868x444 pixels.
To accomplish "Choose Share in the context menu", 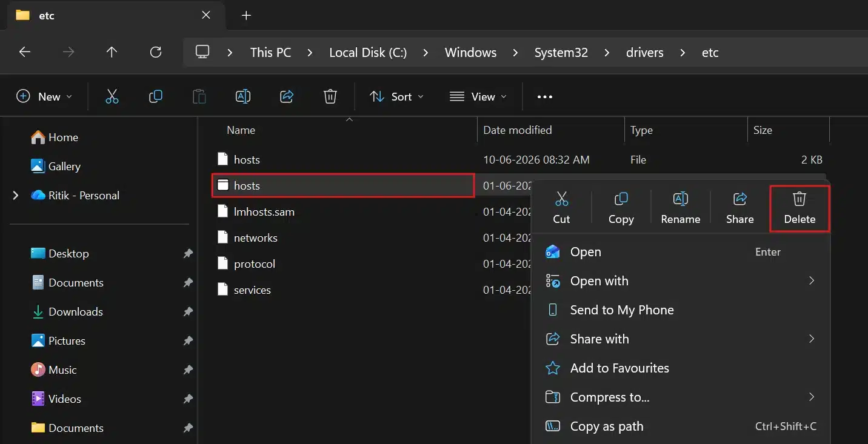I will coord(739,208).
